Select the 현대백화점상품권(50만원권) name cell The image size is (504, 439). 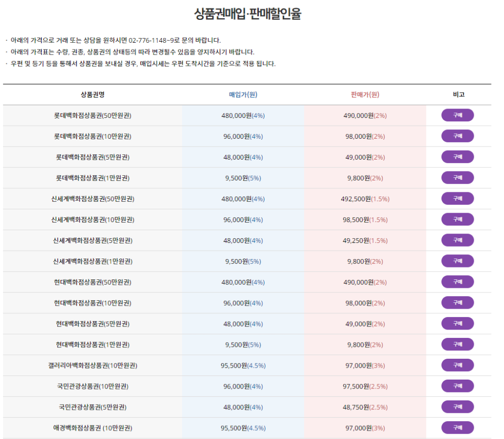coord(92,282)
